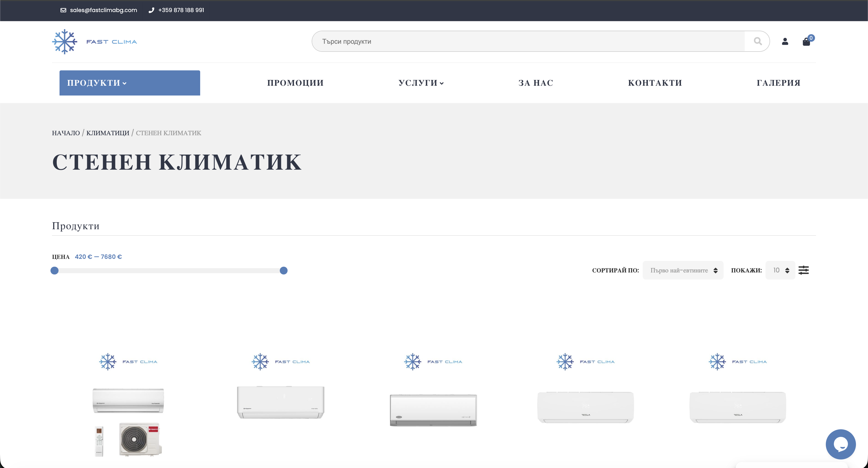Click the price range 420 € — 7680 € text
The image size is (868, 468).
coord(98,257)
